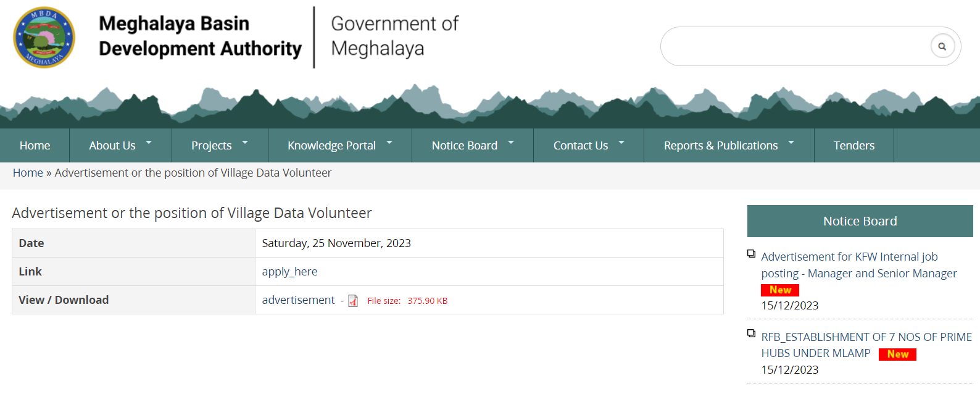Open the Tenders menu item
The width and height of the screenshot is (980, 399).
coord(853,146)
